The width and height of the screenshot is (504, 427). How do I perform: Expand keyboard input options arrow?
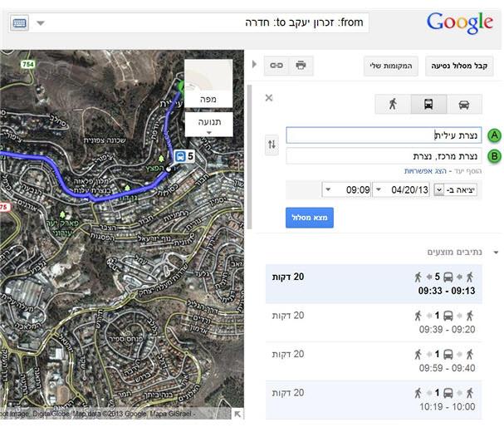tap(41, 23)
